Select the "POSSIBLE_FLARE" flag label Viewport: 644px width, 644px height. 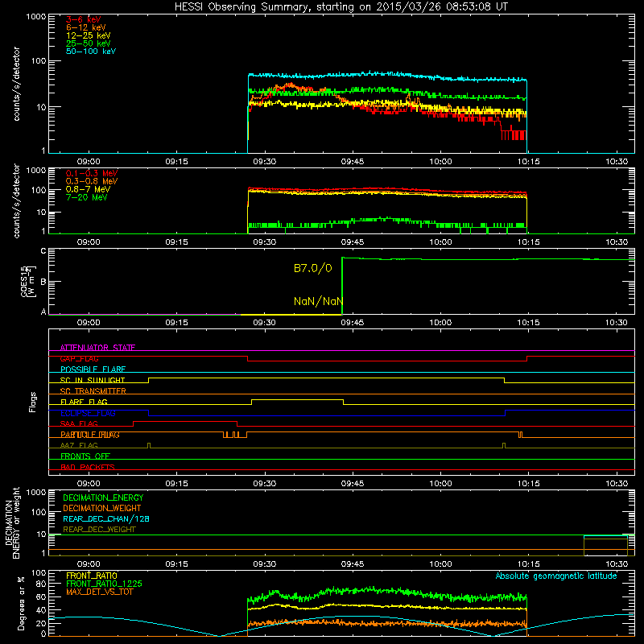[93, 369]
